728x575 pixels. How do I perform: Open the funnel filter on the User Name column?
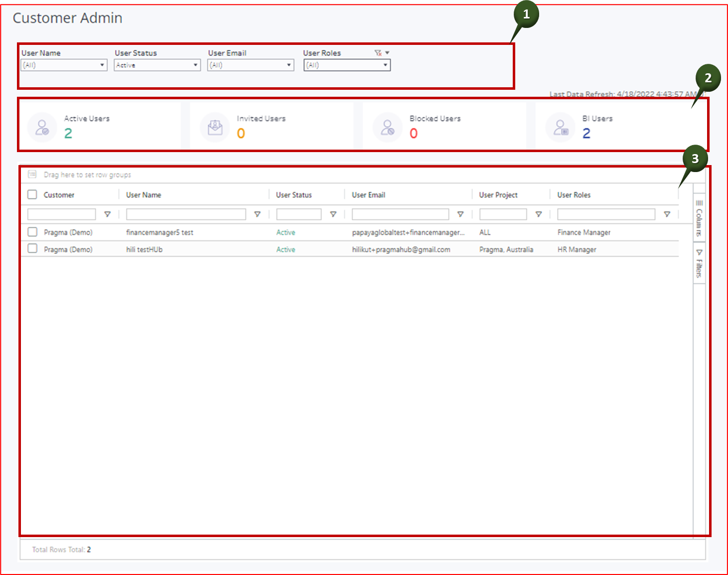pyautogui.click(x=258, y=214)
